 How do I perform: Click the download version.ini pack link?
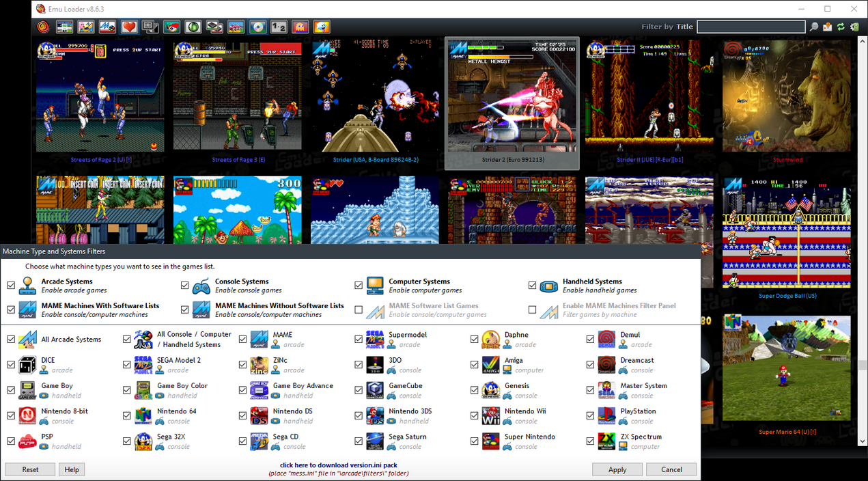click(x=339, y=465)
